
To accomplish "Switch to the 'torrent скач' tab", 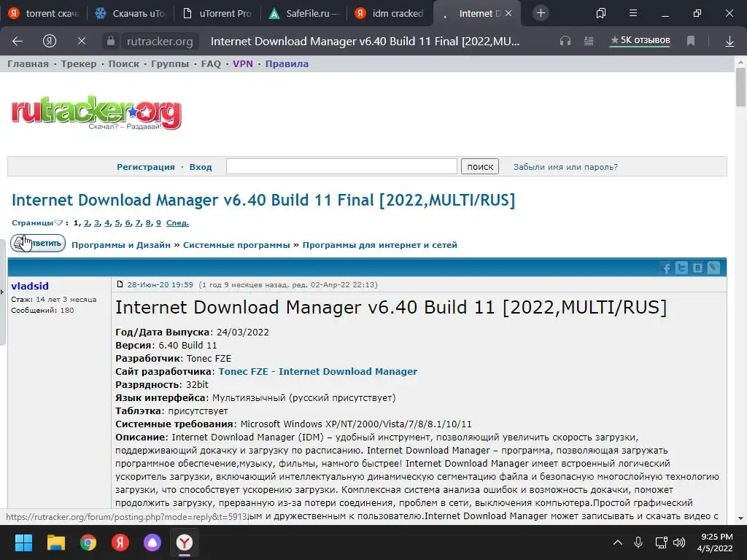I will [44, 13].
